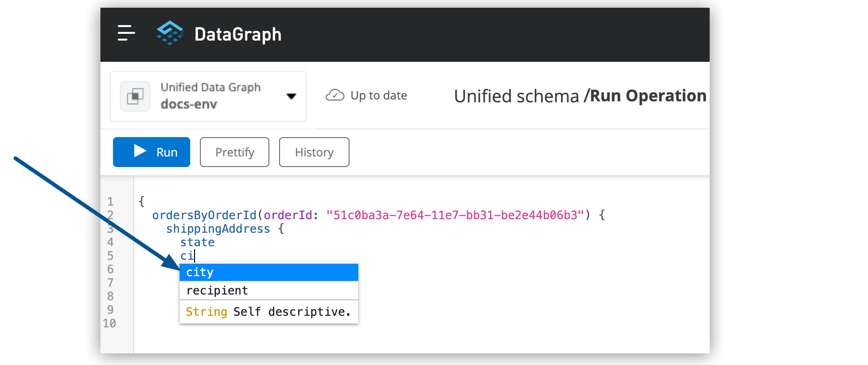Click the DataGraph logo icon
Image resolution: width=868 pixels, height=365 pixels.
[x=170, y=33]
